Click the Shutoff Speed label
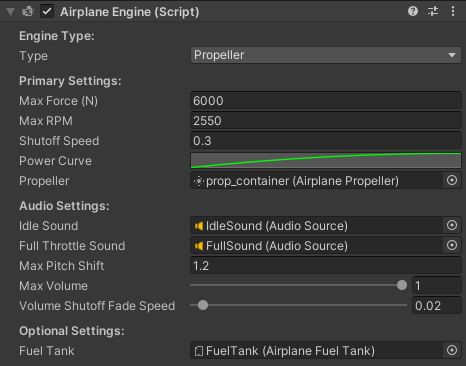This screenshot has height=366, width=466. coord(59,141)
